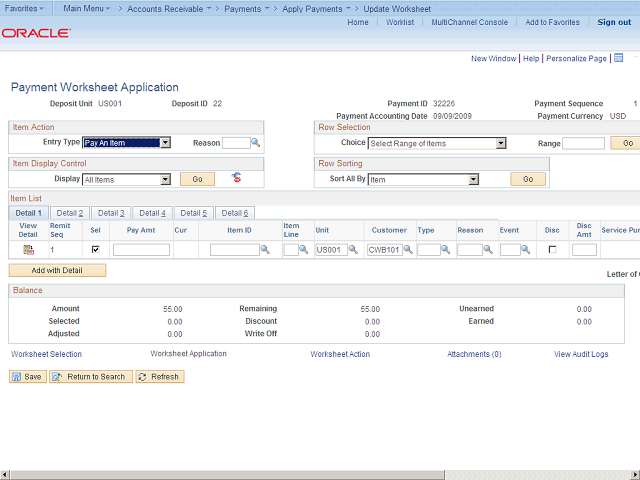Screen dimensions: 640x480
Task: Switch to the Detail 2 tab
Action: (69, 213)
